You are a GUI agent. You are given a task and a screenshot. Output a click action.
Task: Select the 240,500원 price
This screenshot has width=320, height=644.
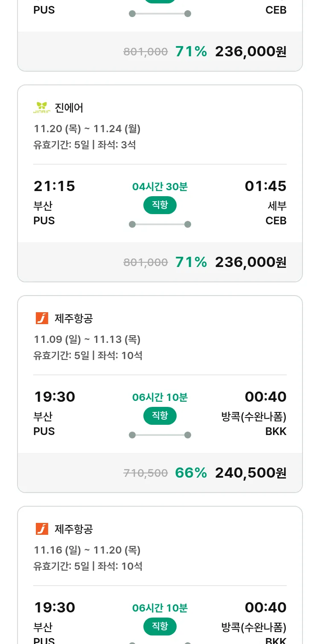[x=250, y=473]
